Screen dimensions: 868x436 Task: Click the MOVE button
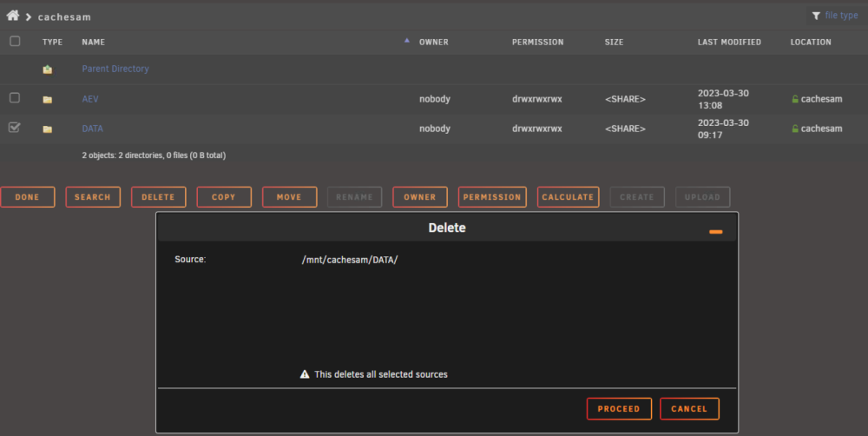pos(290,196)
